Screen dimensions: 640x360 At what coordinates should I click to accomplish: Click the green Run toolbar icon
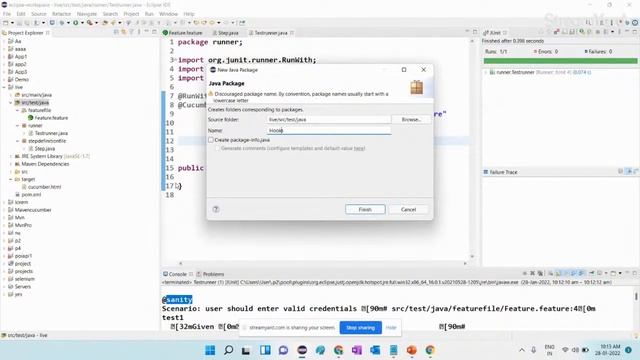click(76, 23)
